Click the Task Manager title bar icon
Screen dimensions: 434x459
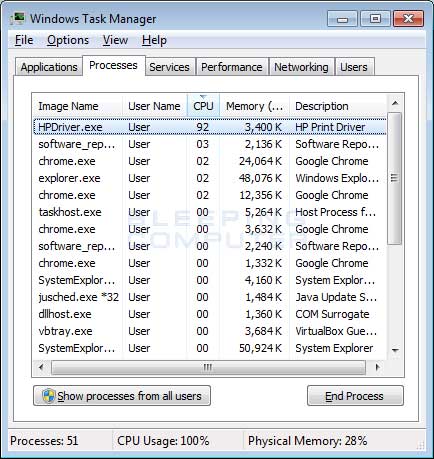click(x=17, y=18)
